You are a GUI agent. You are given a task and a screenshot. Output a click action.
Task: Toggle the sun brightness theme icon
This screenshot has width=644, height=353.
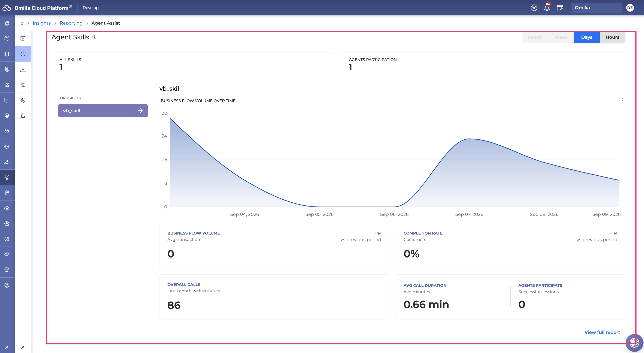(534, 8)
